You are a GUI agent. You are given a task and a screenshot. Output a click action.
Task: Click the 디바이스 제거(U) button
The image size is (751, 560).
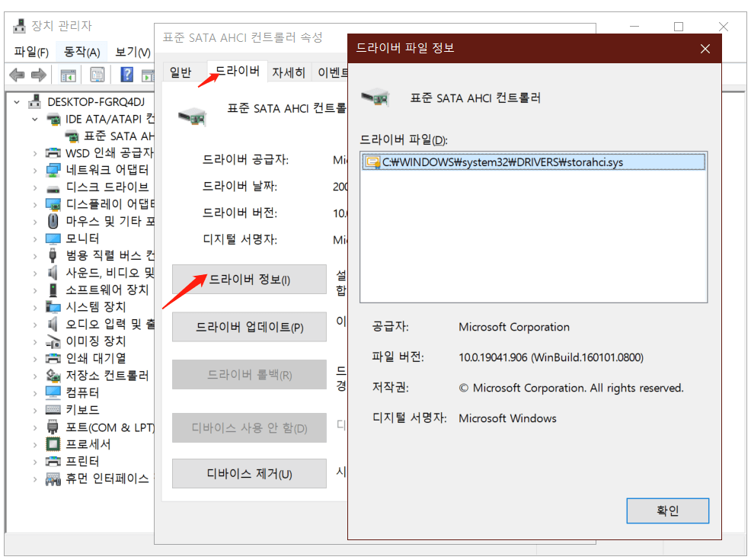point(249,473)
